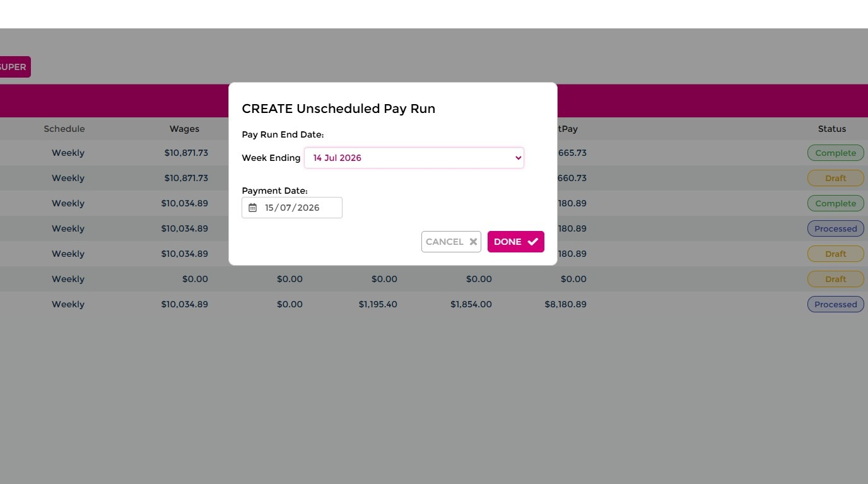Click Draft status of the $0.00 wages row

pyautogui.click(x=835, y=279)
